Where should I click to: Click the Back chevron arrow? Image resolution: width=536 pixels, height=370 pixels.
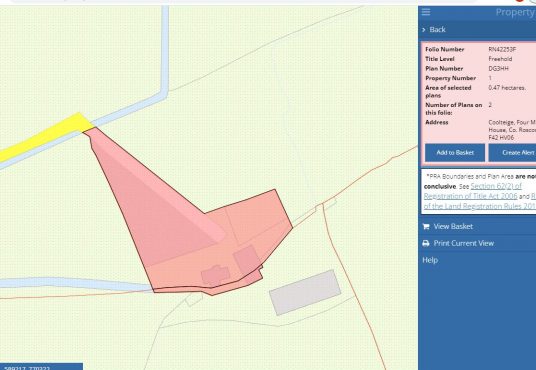click(x=424, y=30)
